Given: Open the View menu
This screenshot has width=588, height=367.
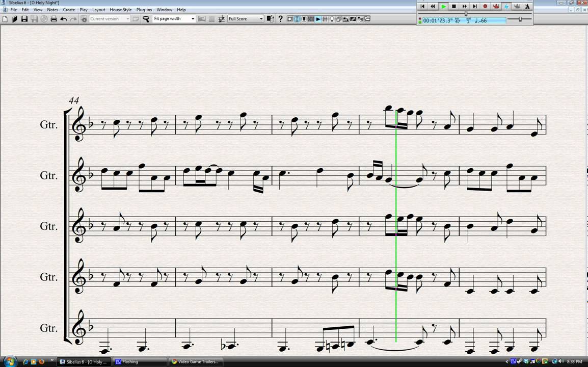Looking at the screenshot, I should click(x=38, y=10).
